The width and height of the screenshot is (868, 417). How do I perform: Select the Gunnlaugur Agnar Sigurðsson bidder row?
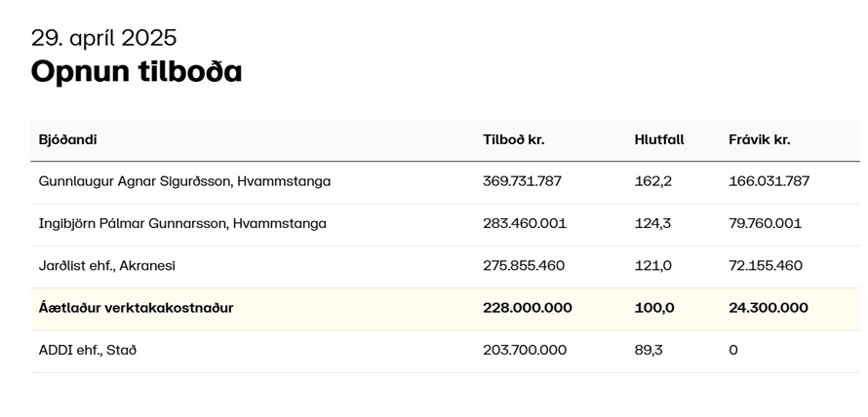(x=445, y=182)
